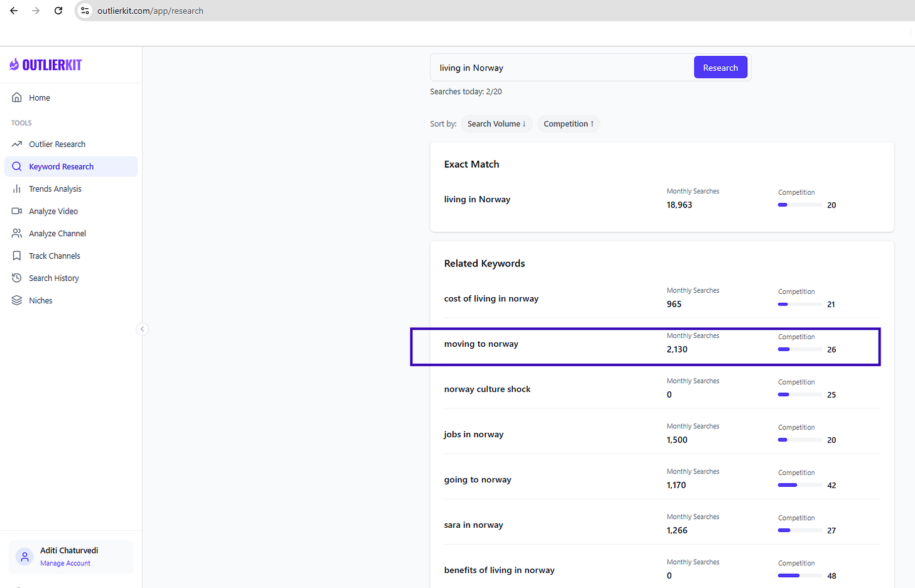Image resolution: width=915 pixels, height=588 pixels.
Task: Click the 1,266 monthly searches value
Action: coord(677,530)
